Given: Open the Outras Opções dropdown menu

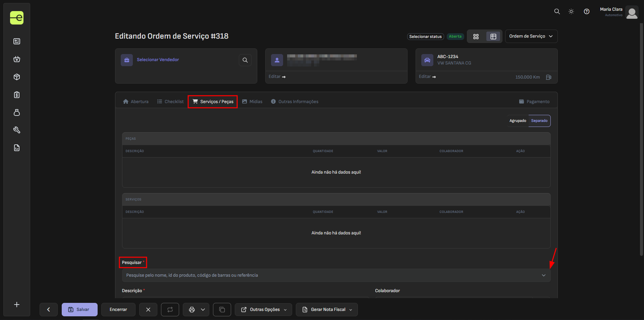Looking at the screenshot, I should pyautogui.click(x=263, y=310).
